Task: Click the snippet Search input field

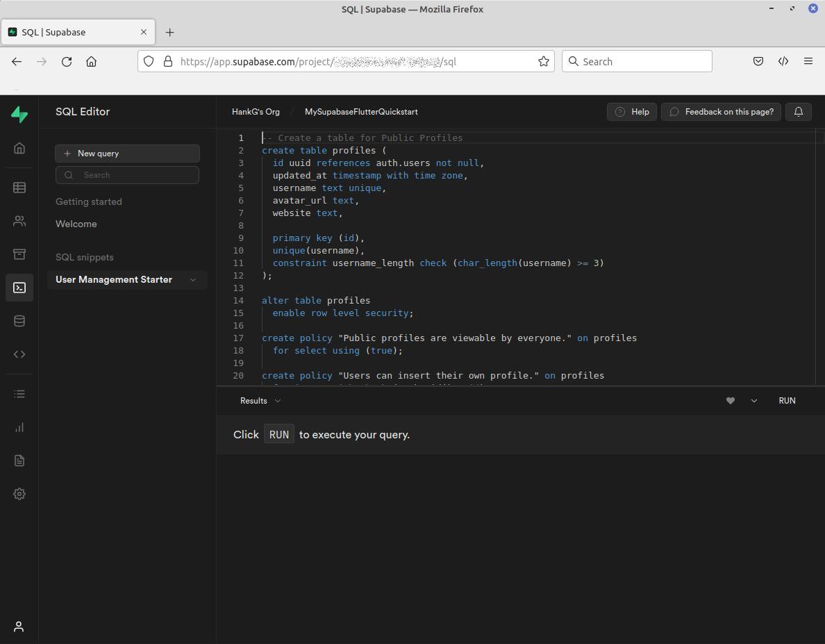Action: point(132,175)
